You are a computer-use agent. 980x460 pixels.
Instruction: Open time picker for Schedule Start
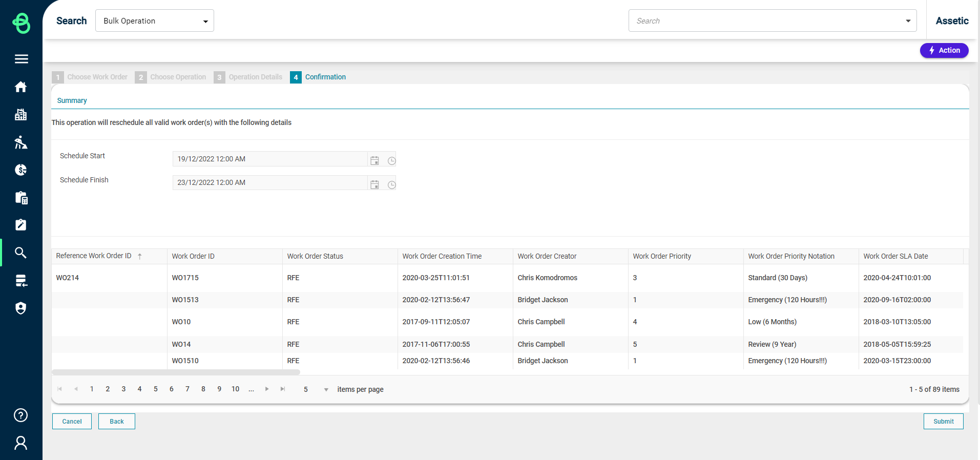pyautogui.click(x=391, y=160)
